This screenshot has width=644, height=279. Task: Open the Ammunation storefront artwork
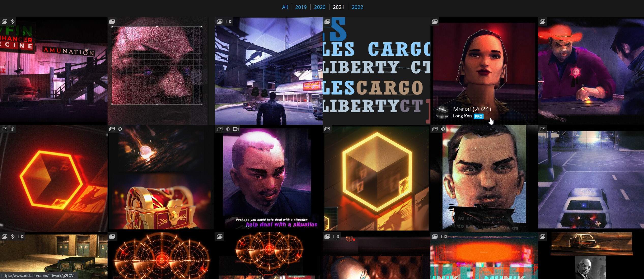(54, 71)
